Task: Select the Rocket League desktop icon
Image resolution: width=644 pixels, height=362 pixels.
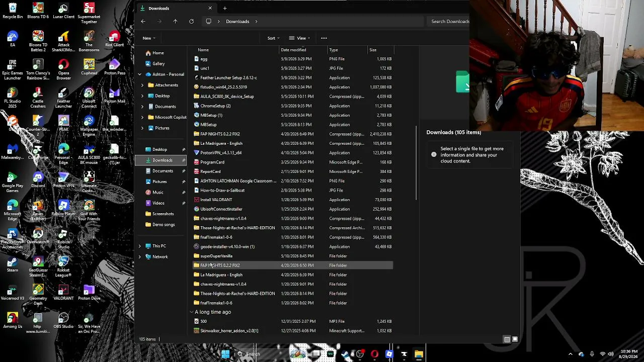Action: 63,267
